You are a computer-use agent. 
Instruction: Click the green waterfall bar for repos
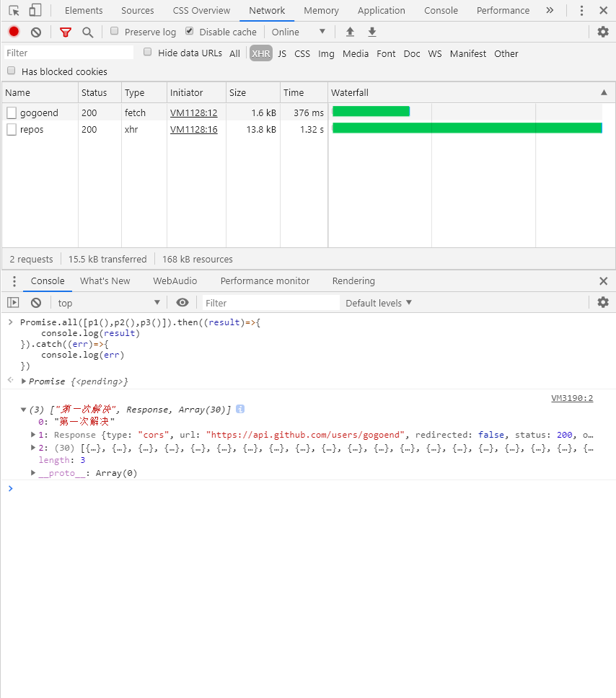pyautogui.click(x=465, y=129)
